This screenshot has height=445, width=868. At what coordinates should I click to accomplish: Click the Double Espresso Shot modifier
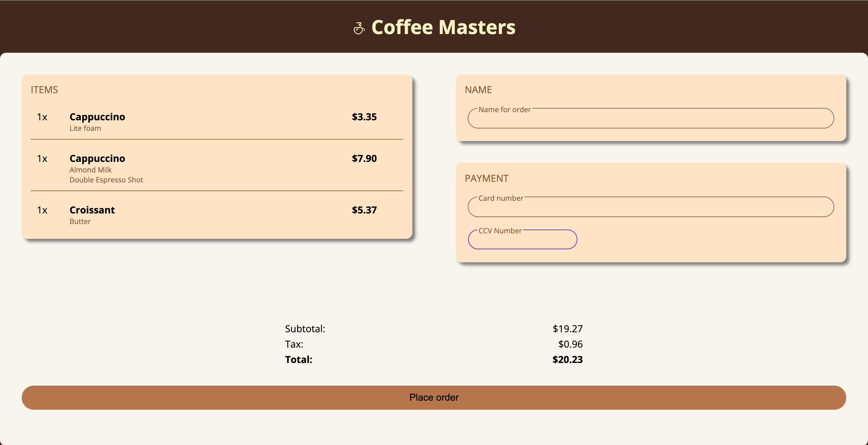(x=106, y=180)
